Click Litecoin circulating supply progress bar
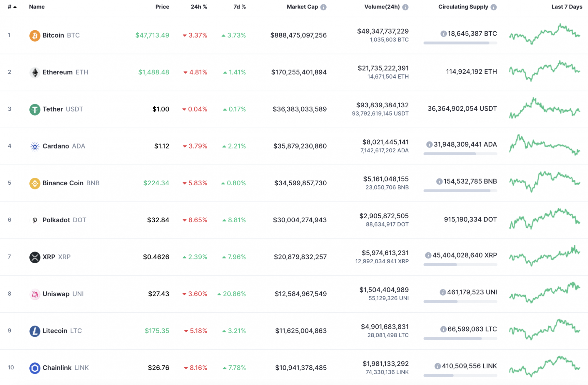 [460, 339]
